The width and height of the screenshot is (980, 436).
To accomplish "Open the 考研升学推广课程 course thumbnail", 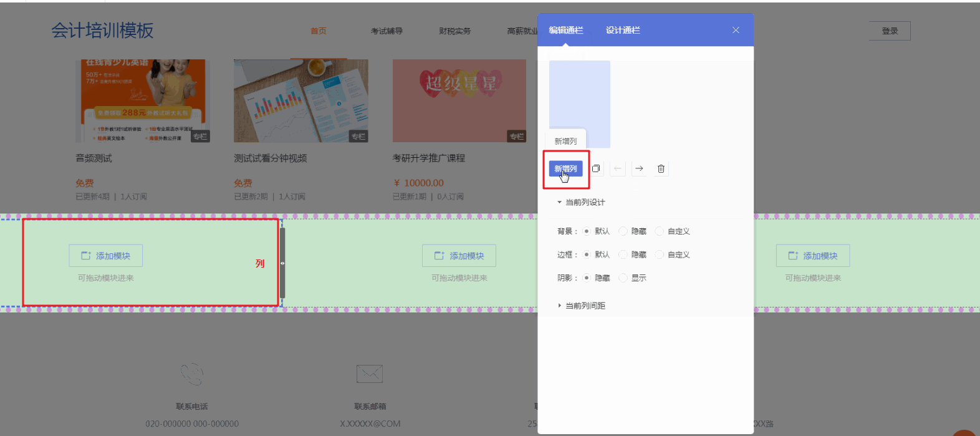I will (x=459, y=101).
